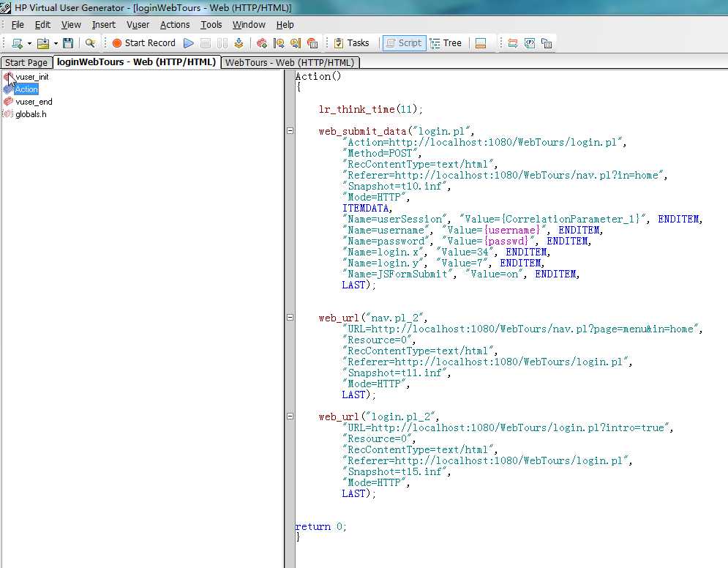Click the HP Virtual User Generator title bar icon
Screen dimensions: 728x568
click(x=6, y=7)
